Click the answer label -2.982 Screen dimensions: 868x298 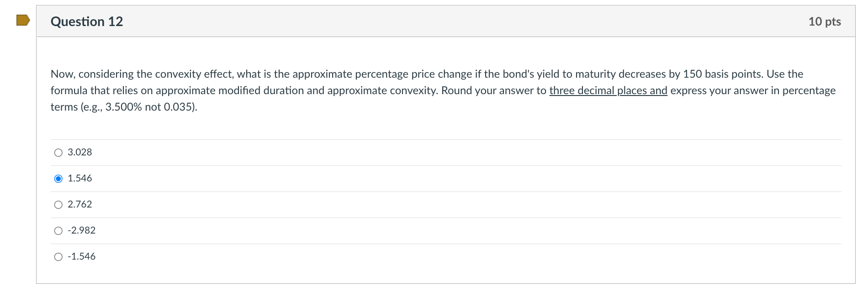[81, 230]
